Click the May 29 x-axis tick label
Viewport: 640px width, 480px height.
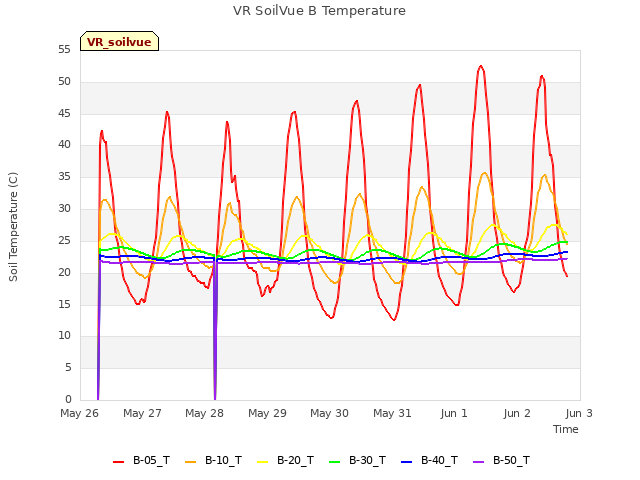tap(267, 413)
